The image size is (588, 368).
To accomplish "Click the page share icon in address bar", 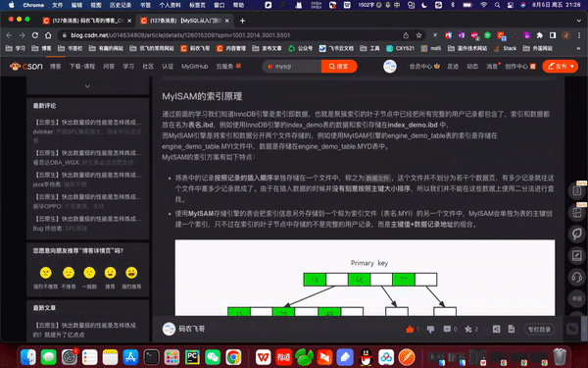I will click(406, 35).
